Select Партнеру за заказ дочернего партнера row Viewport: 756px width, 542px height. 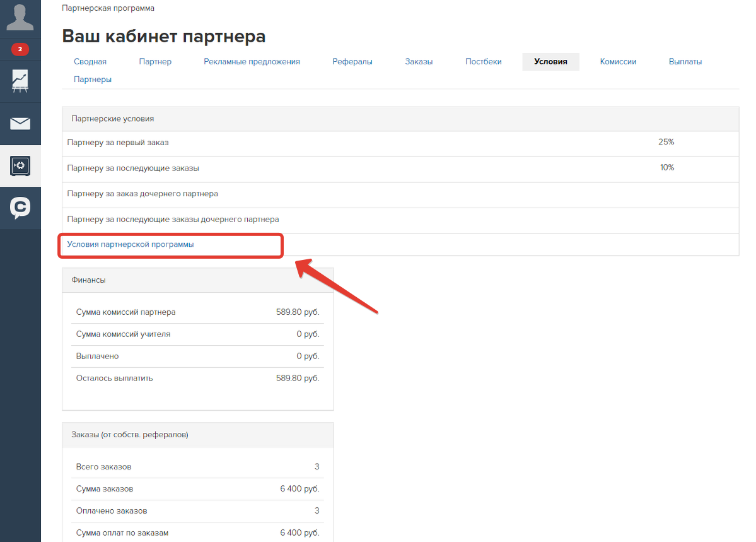tap(400, 194)
